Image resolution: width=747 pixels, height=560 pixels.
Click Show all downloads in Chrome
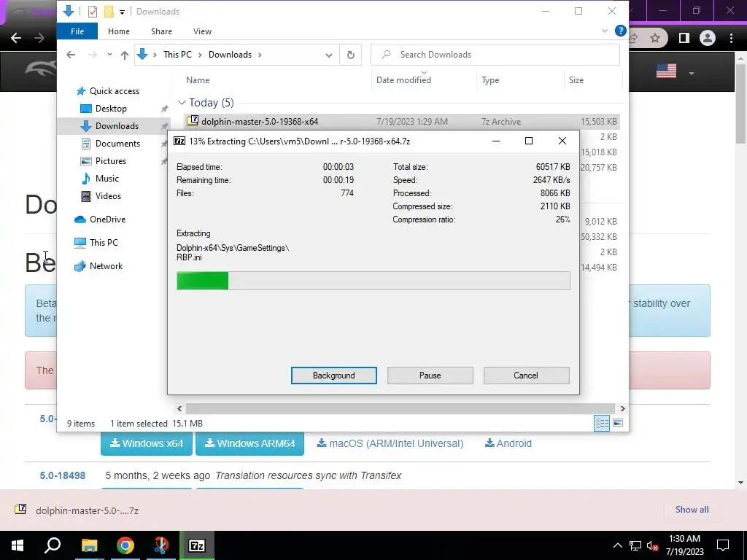tap(692, 510)
